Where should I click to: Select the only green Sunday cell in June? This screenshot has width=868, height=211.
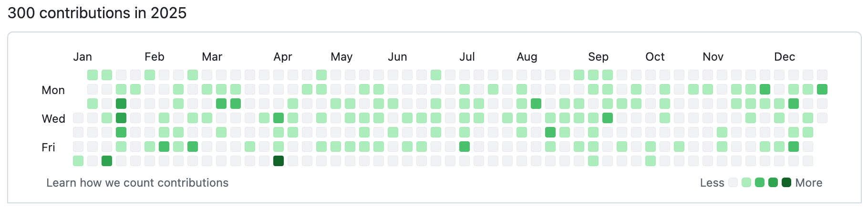click(436, 75)
